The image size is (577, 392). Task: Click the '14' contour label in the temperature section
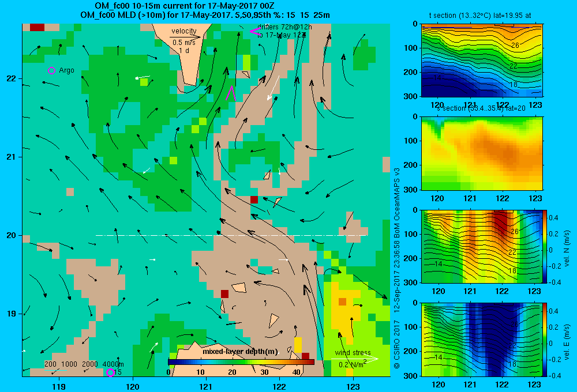point(437,78)
